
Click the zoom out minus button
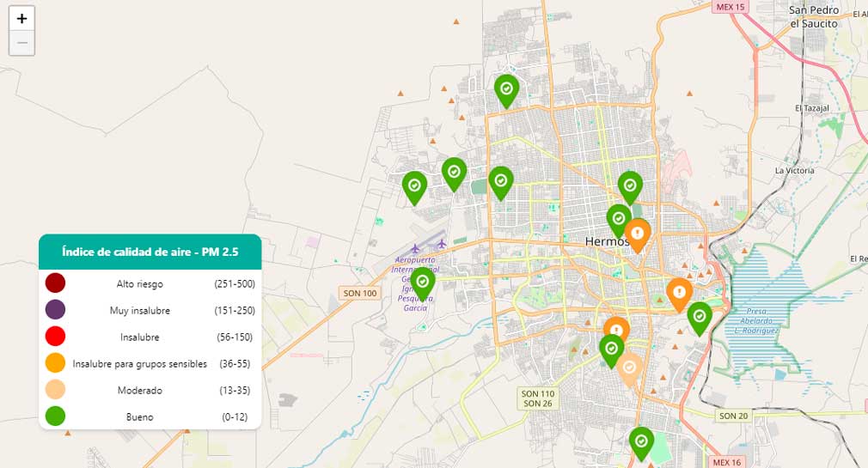point(22,43)
